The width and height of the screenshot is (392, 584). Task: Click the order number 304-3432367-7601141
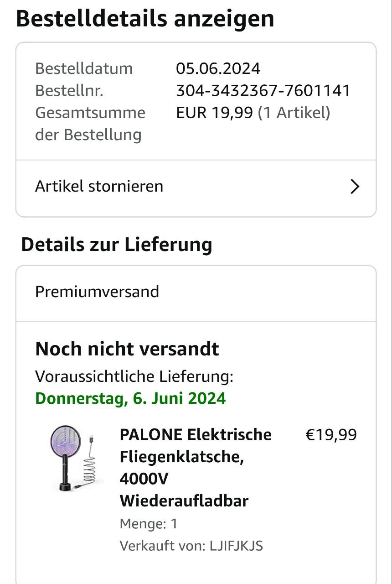tap(263, 91)
